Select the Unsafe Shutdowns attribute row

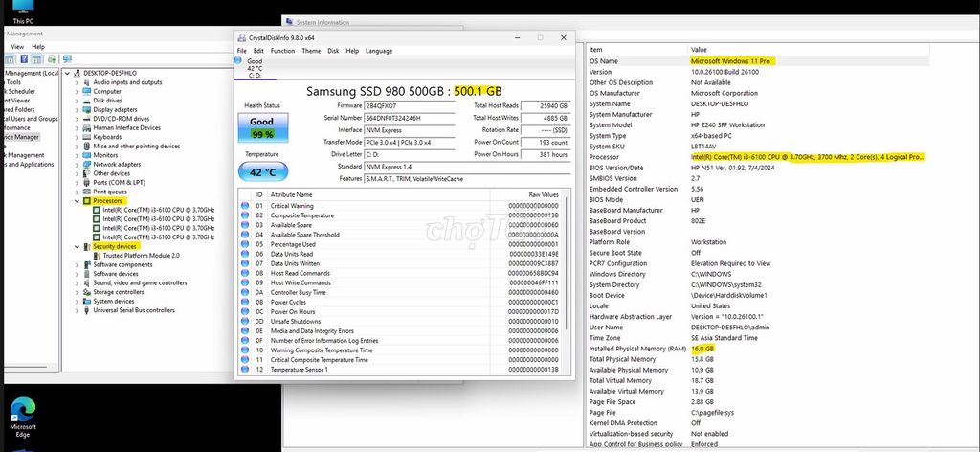click(x=400, y=322)
